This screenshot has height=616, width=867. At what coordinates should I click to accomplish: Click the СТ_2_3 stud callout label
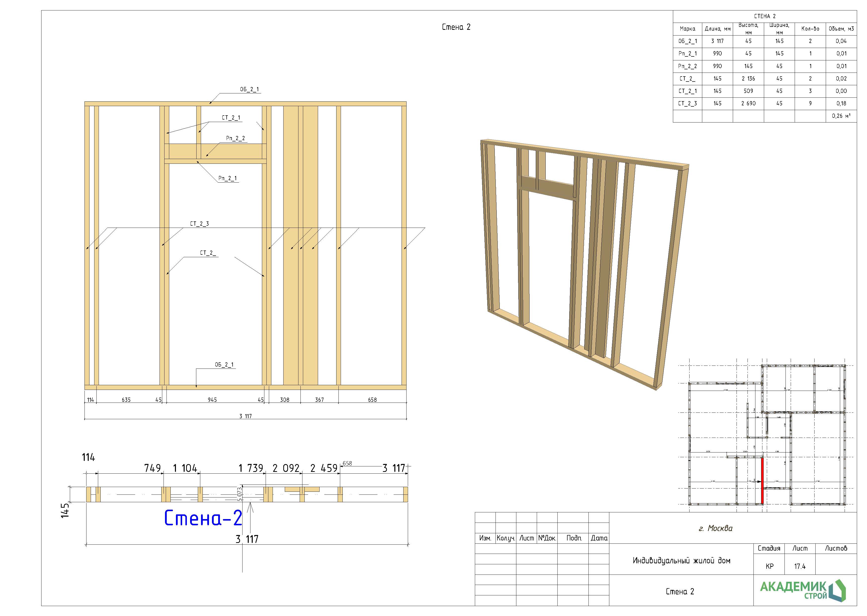click(x=199, y=224)
